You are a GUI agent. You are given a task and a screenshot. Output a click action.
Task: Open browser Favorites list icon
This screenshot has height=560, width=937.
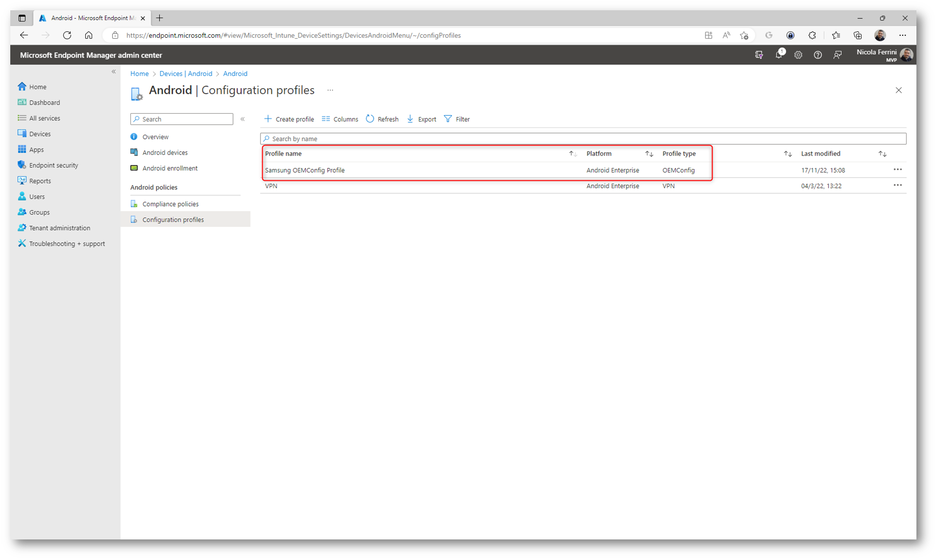(836, 35)
